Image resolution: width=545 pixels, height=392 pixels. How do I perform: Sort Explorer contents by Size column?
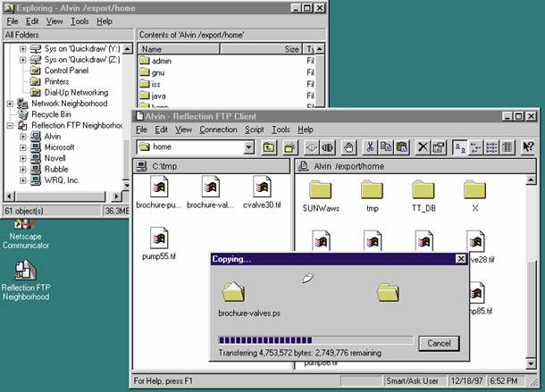click(261, 49)
